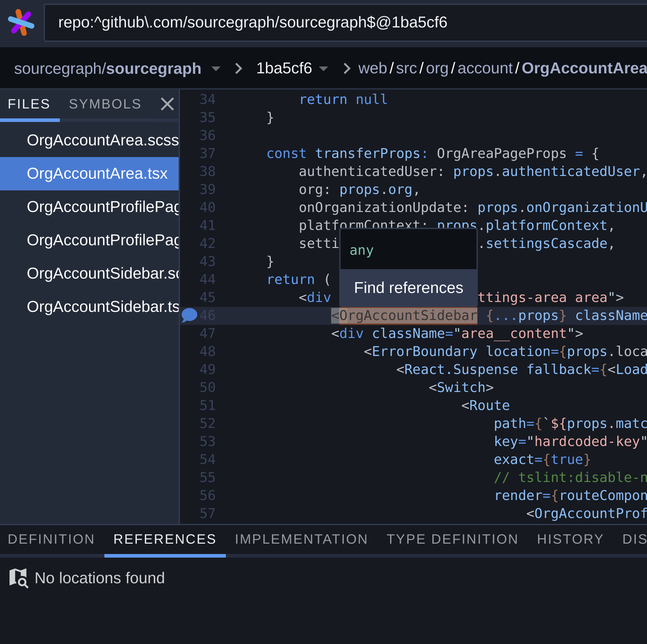Screen dimensions: 647x644
Task: Expand the repository dropdown arrow
Action: tap(216, 69)
